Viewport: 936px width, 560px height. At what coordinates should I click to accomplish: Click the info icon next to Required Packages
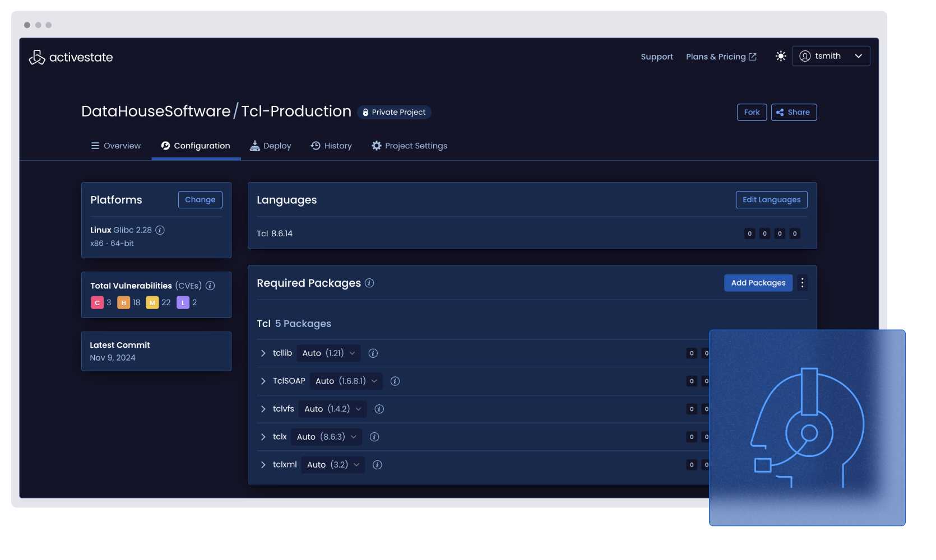click(x=369, y=283)
